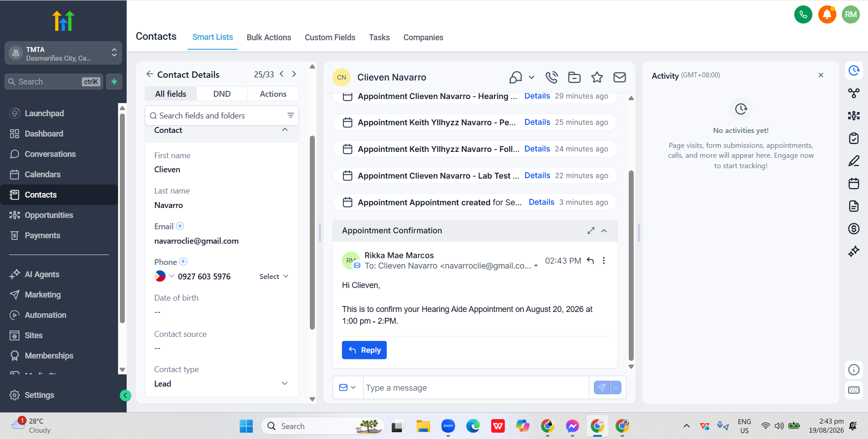Select the DND tab
The image size is (868, 439).
coord(222,94)
